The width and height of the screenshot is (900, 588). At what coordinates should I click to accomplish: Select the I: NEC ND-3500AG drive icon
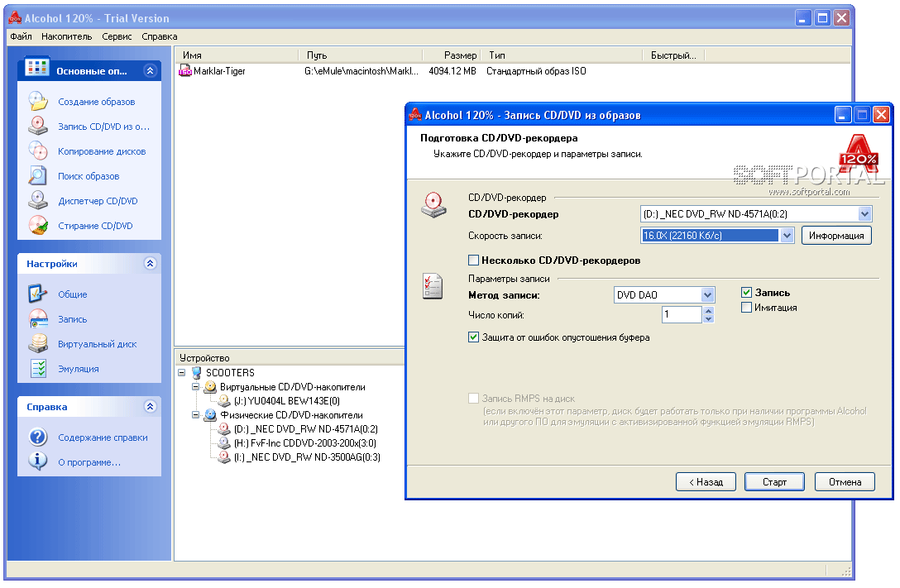224,457
